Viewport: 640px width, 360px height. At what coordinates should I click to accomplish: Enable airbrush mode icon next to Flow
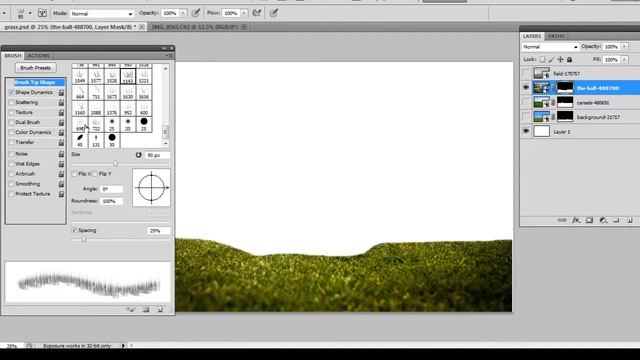click(257, 13)
